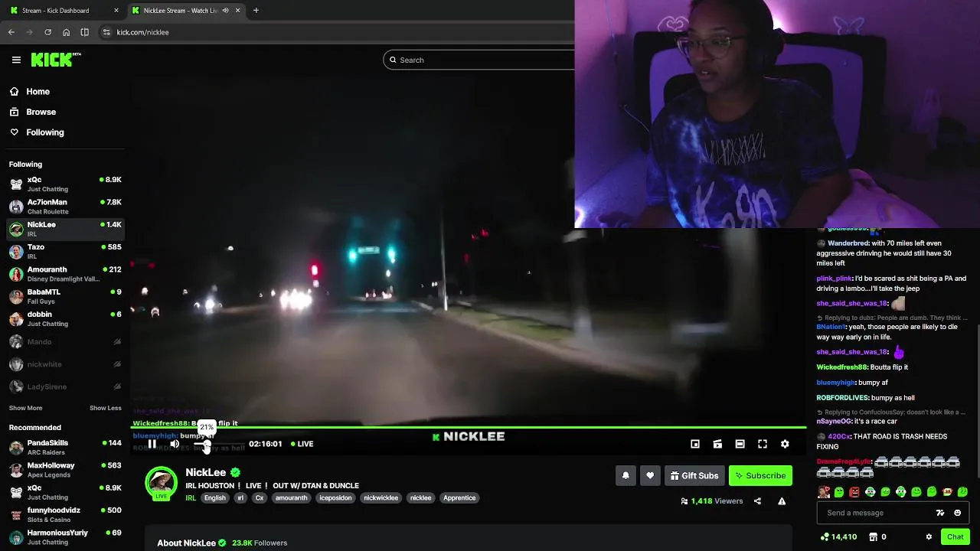This screenshot has width=980, height=551.
Task: Jump to LIVE indicator in player
Action: pos(302,444)
